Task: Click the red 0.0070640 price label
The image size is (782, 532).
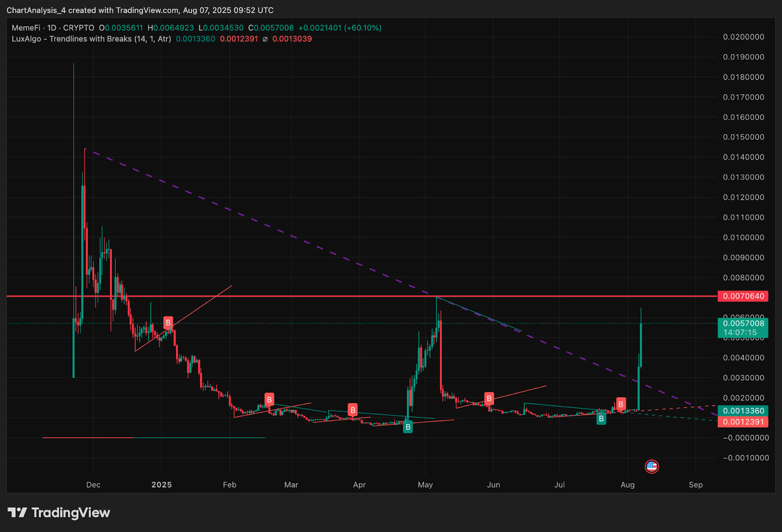Action: [743, 296]
